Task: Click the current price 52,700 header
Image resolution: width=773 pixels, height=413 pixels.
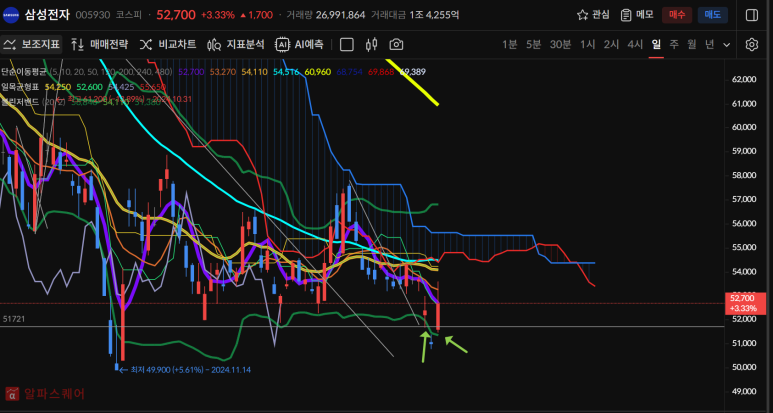Action: coord(176,15)
